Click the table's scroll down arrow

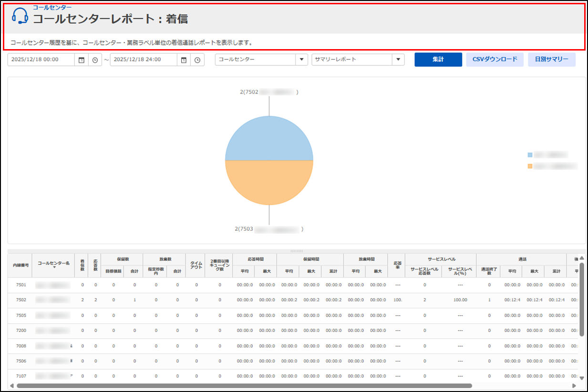[x=581, y=378]
